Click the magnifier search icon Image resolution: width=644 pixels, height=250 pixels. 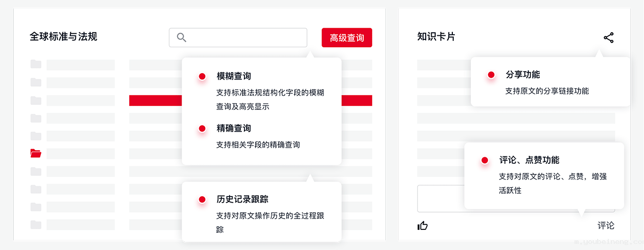[182, 38]
